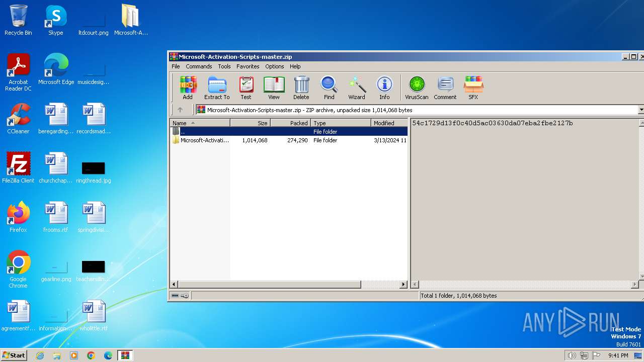This screenshot has width=644, height=362.
Task: Select the parent folder '..' row
Action: [x=289, y=132]
